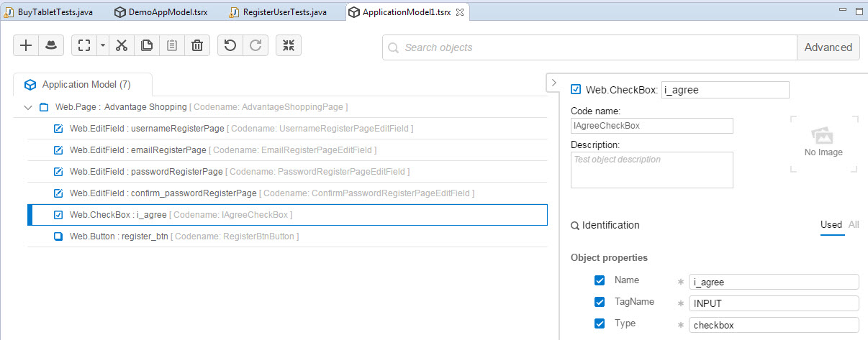Viewport: 868px width, 340px height.
Task: Toggle the TagName property checkbox
Action: click(599, 302)
